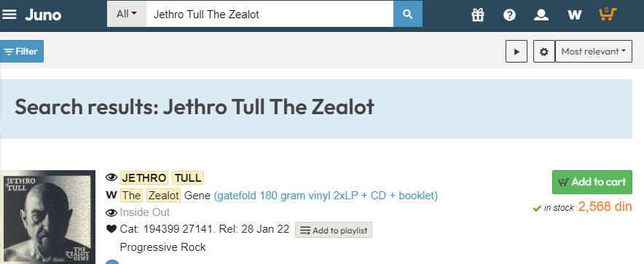Screen dimensions: 644x264
Task: Open the Most relevant sort dropdown
Action: [594, 52]
